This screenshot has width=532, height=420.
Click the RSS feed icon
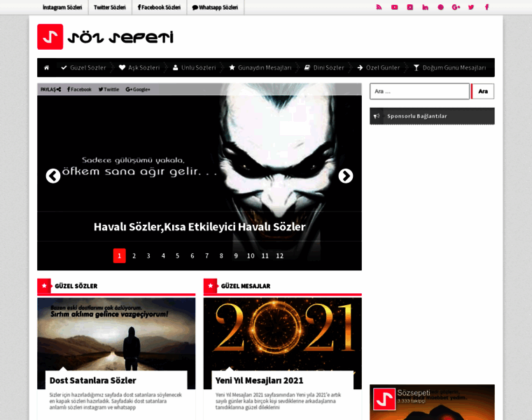[x=379, y=7]
